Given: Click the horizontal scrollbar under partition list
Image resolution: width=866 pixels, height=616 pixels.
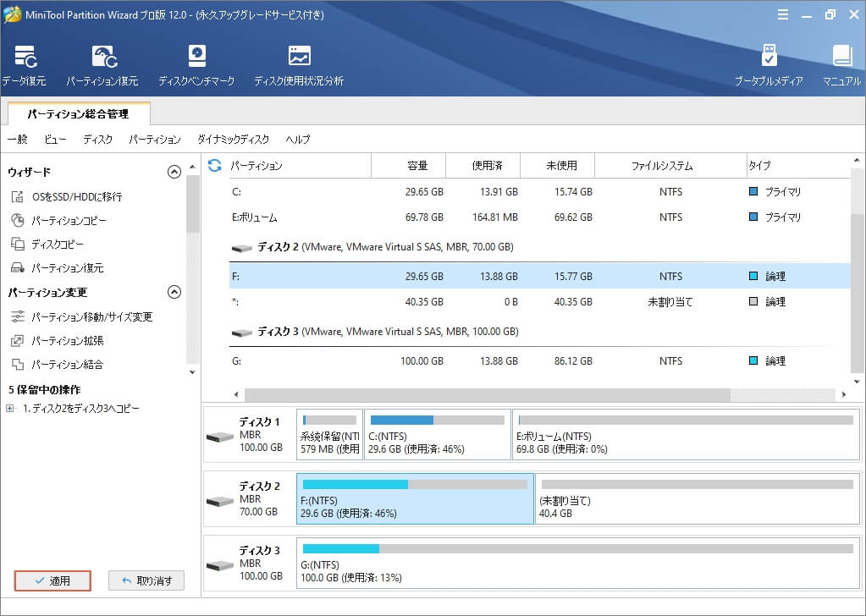Looking at the screenshot, I should [487, 395].
